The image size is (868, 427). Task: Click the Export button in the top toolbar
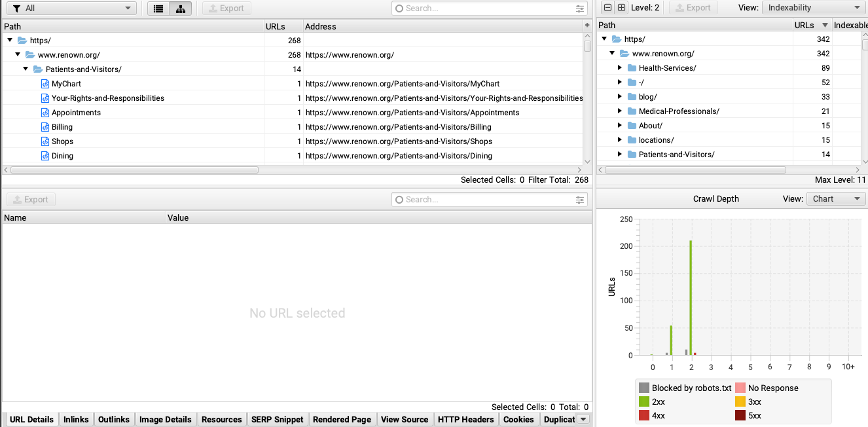(x=226, y=9)
